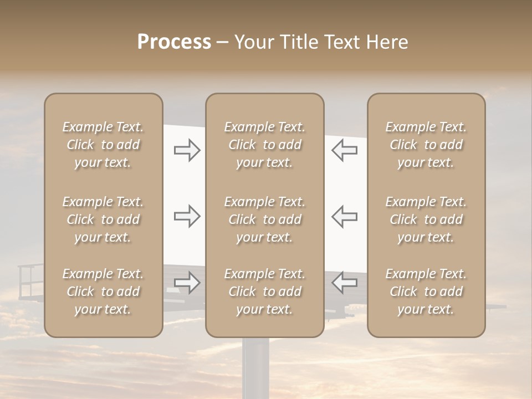The height and width of the screenshot is (399, 532).
Task: Click the middle example text in right box
Action: tap(426, 219)
